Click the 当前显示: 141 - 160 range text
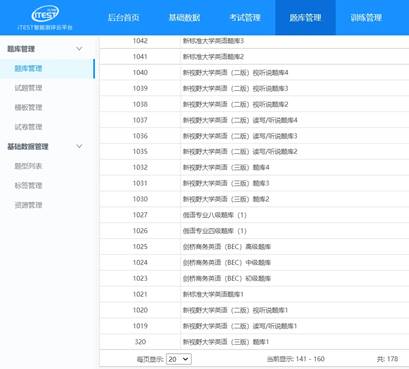Screen dimensions: 409x369 tap(296, 359)
